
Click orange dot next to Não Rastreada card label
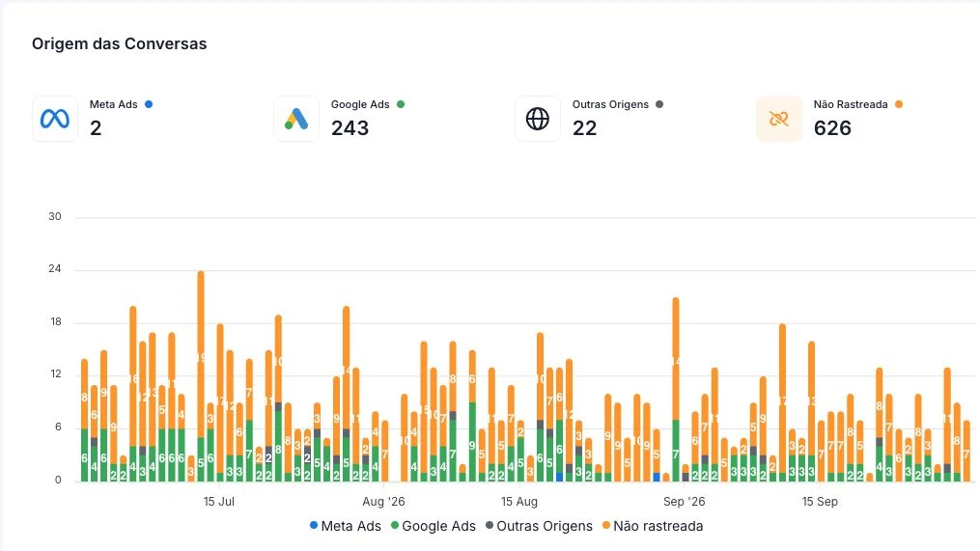899,104
